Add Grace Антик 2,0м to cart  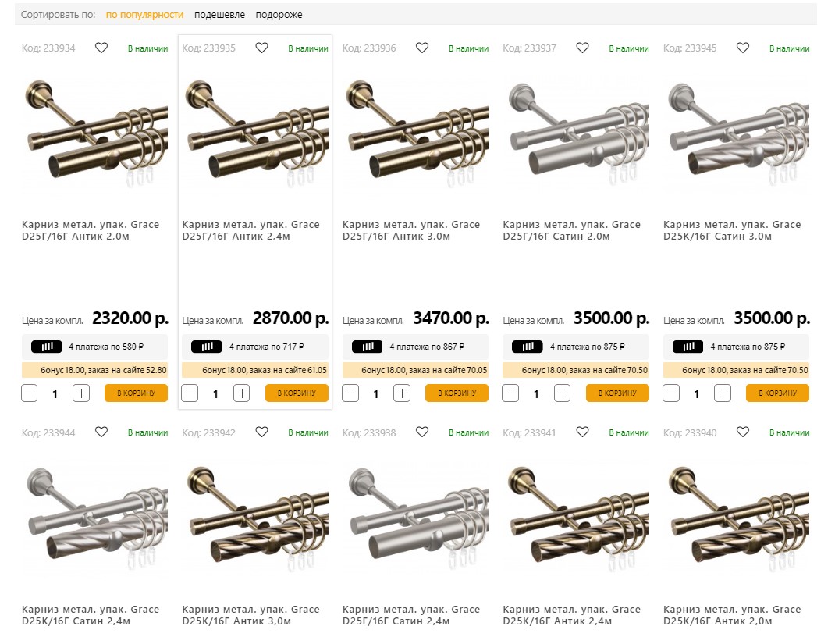pos(136,393)
